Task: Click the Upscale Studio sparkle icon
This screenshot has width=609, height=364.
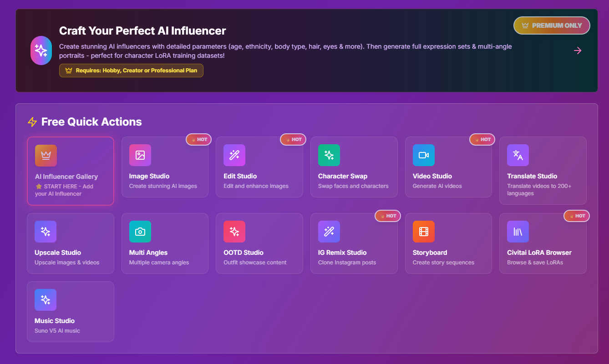Action: [46, 232]
